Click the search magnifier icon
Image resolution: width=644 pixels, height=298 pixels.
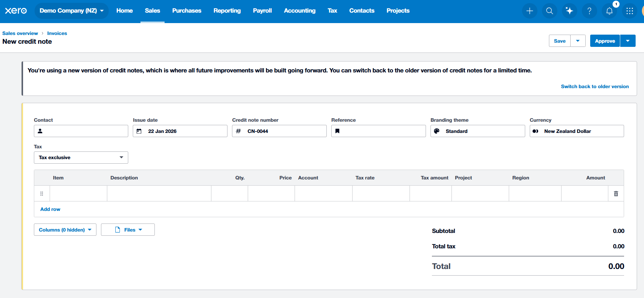coord(549,11)
